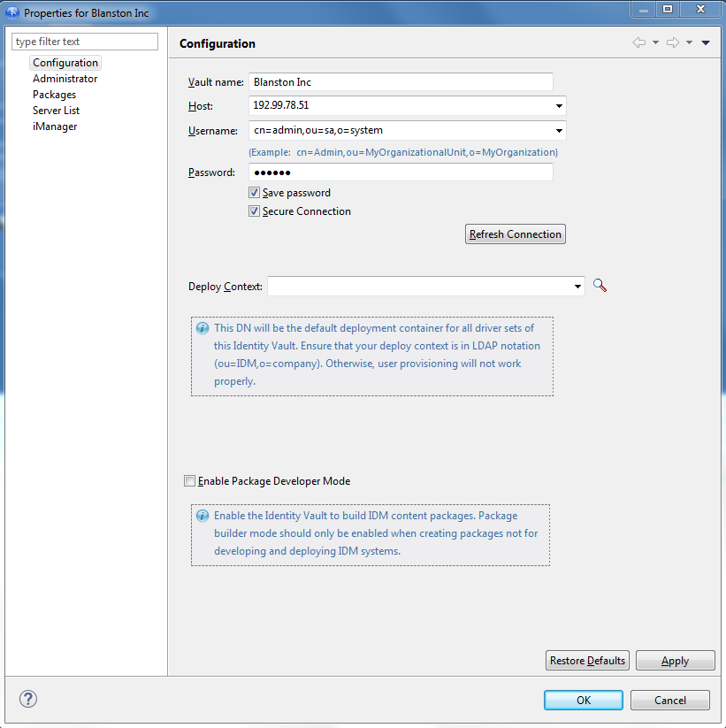The image size is (726, 728).
Task: Click the Designer icon in the title bar
Action: tap(12, 12)
